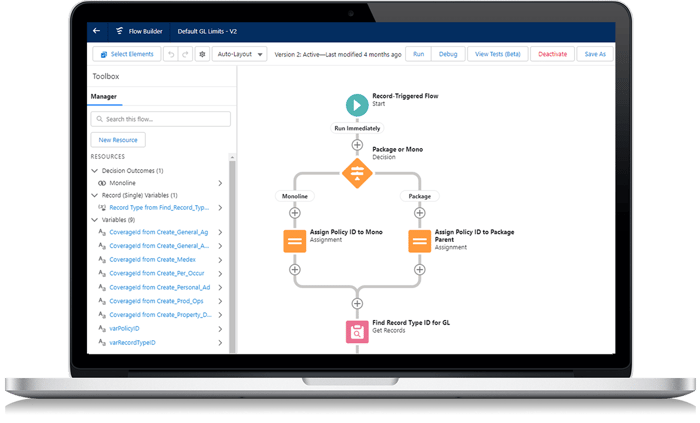The image size is (700, 423).
Task: Add element under Package path
Action: (420, 213)
